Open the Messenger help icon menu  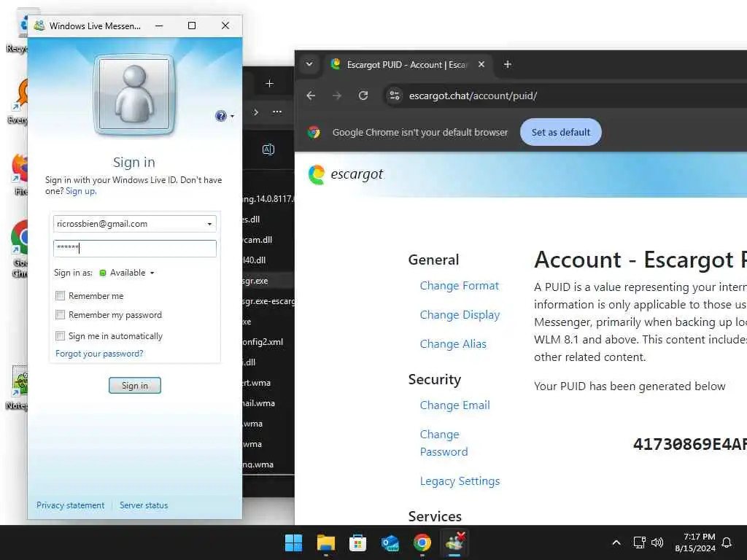[224, 116]
